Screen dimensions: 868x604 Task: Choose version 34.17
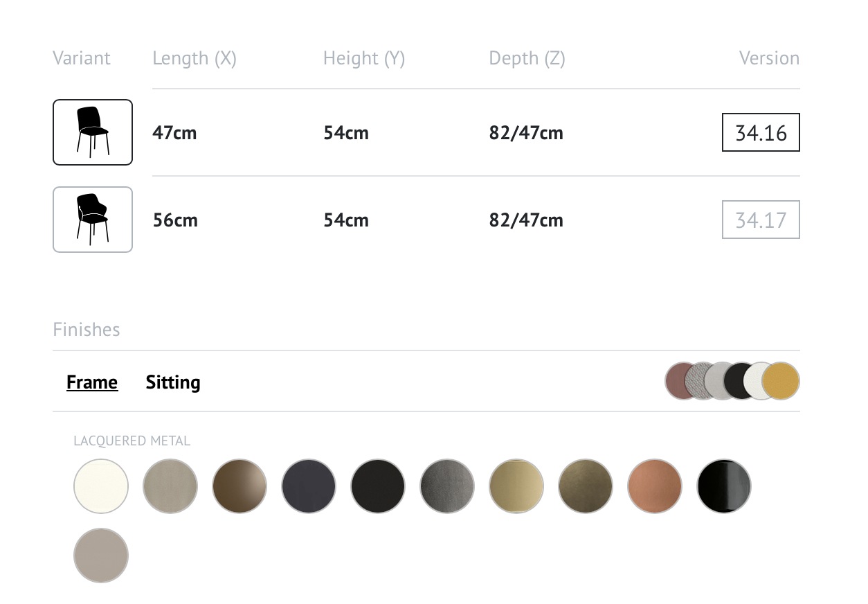click(761, 220)
